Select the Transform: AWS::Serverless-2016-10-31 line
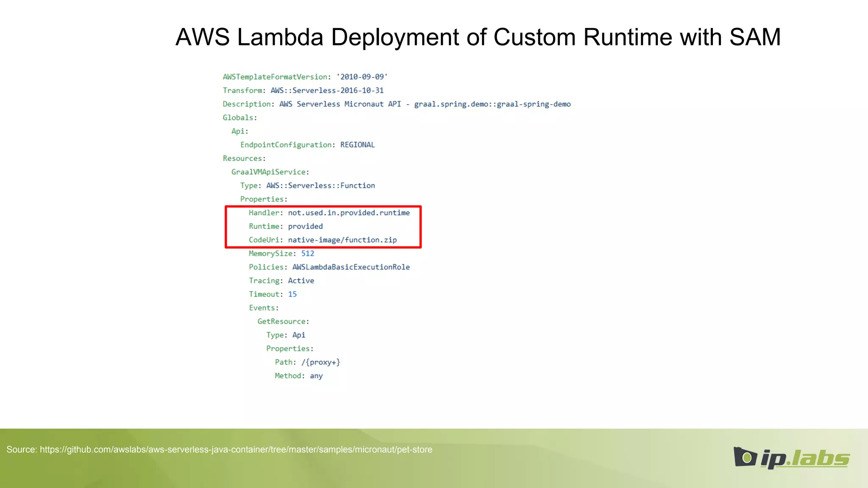868x488 pixels. (303, 90)
